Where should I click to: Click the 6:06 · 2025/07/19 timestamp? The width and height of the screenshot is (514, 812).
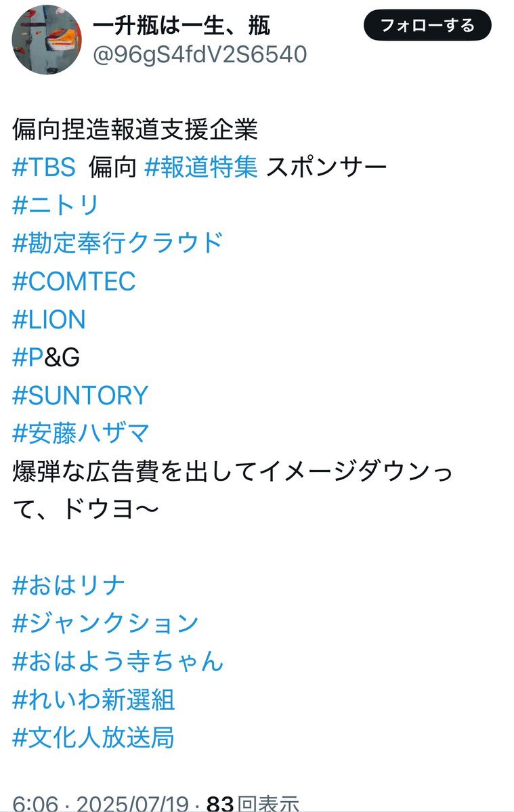coord(100,803)
